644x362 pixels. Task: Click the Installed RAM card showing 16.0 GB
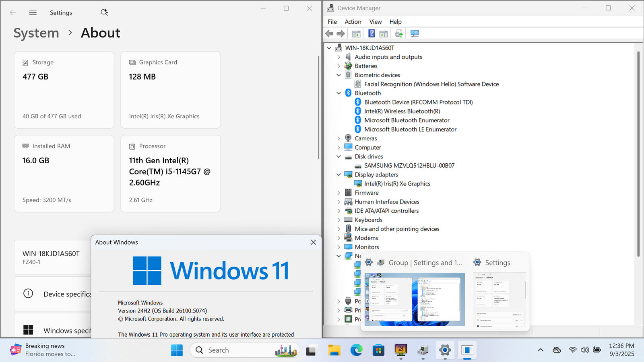click(x=64, y=173)
